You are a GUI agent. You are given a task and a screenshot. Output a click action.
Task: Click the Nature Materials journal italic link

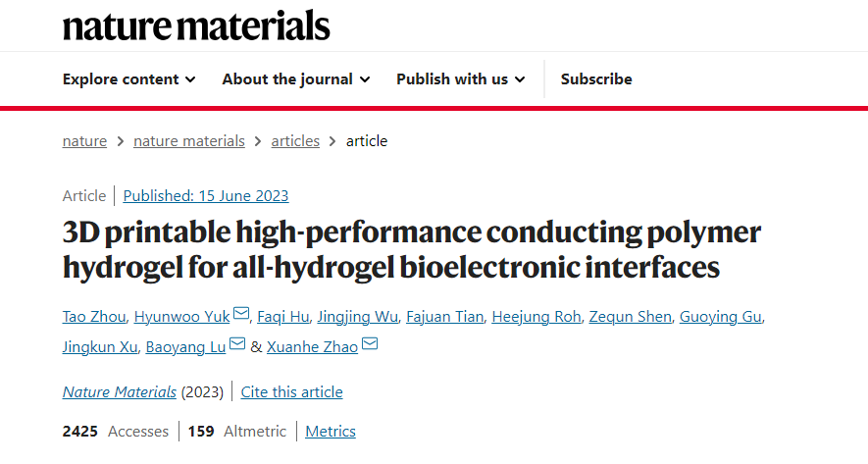click(120, 392)
